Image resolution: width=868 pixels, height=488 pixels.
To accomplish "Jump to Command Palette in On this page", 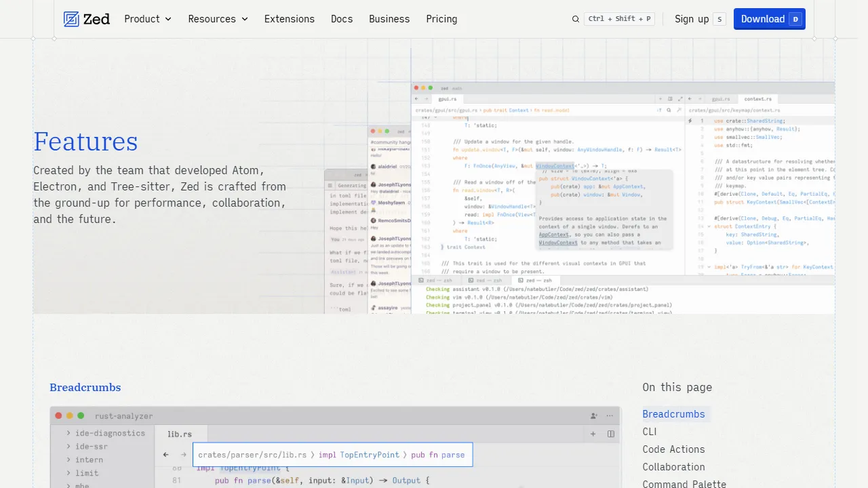I will (x=684, y=484).
